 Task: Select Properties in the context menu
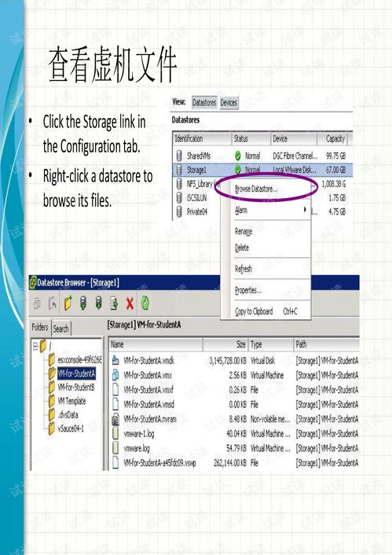point(248,290)
